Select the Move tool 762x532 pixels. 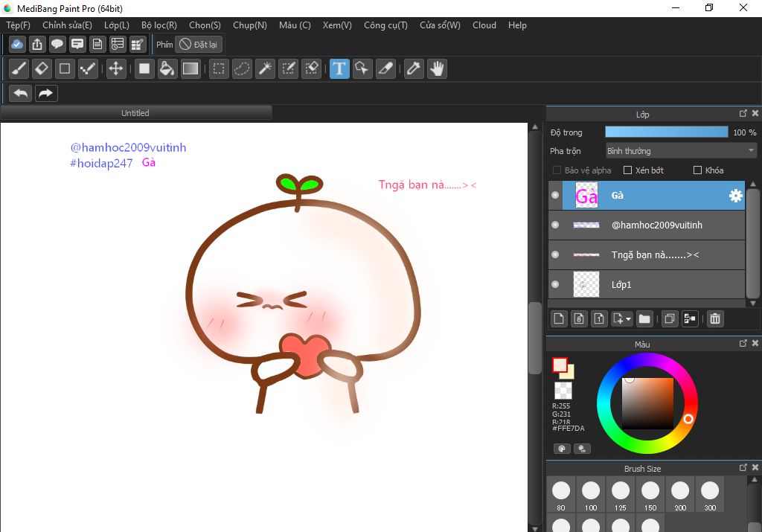tap(115, 68)
